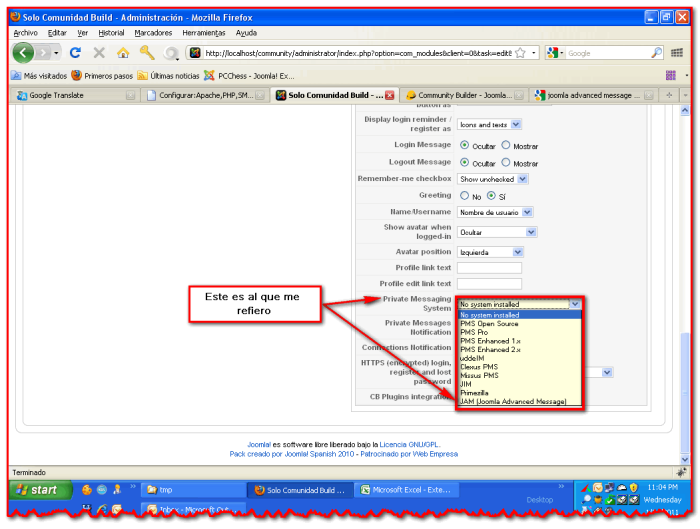Click the page scrollbar up arrow
700x529 pixels.
click(x=685, y=110)
